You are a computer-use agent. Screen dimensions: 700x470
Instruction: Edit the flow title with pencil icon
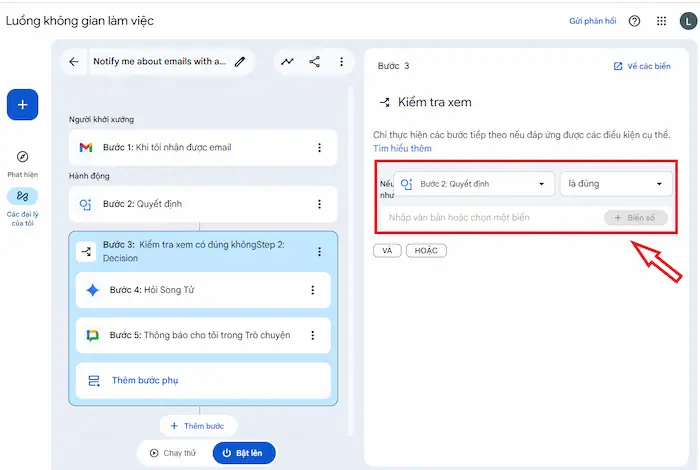(240, 62)
